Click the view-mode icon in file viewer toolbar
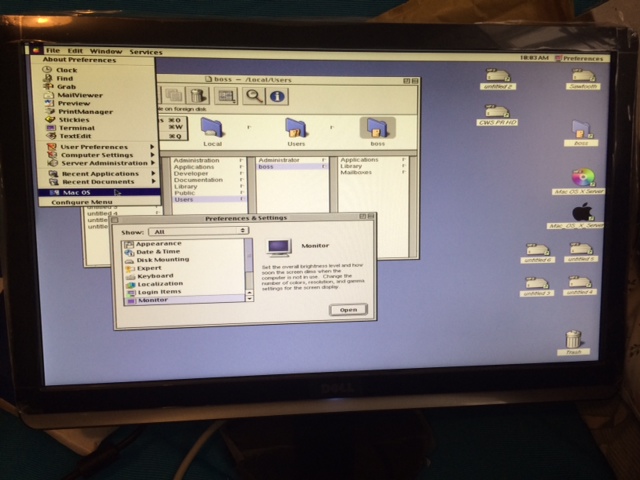Screen dimensions: 640x480 point(226,96)
